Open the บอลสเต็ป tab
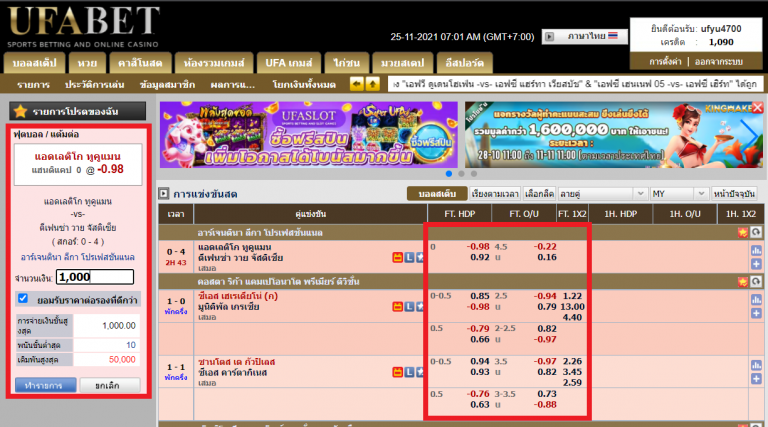This screenshot has width=768, height=427. point(35,63)
